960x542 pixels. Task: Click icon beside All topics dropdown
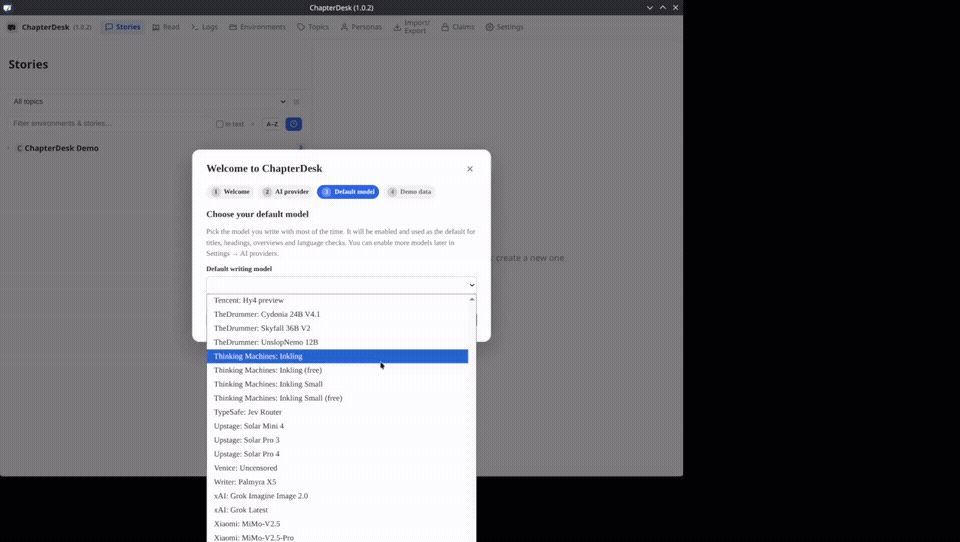(x=296, y=102)
